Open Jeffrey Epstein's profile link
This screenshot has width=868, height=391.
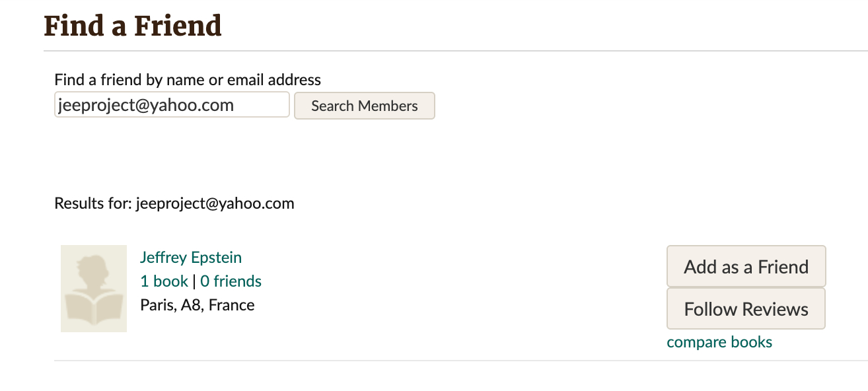[191, 258]
